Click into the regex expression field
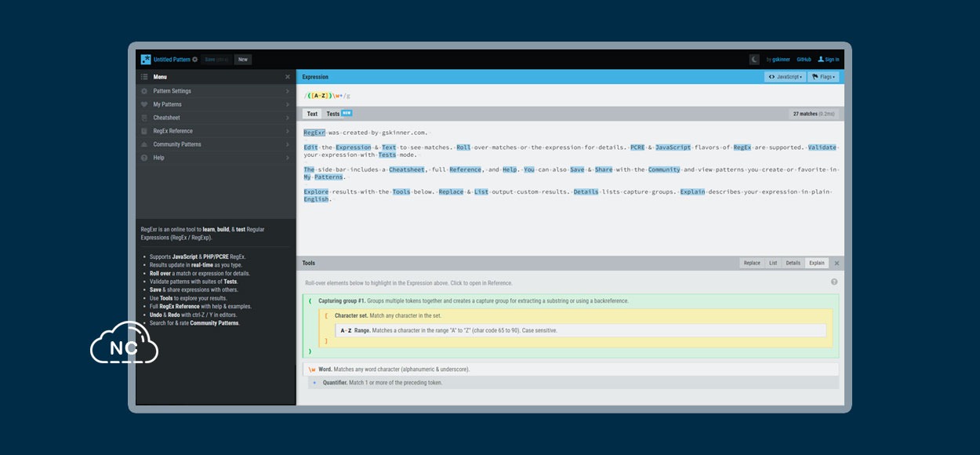 tap(571, 96)
